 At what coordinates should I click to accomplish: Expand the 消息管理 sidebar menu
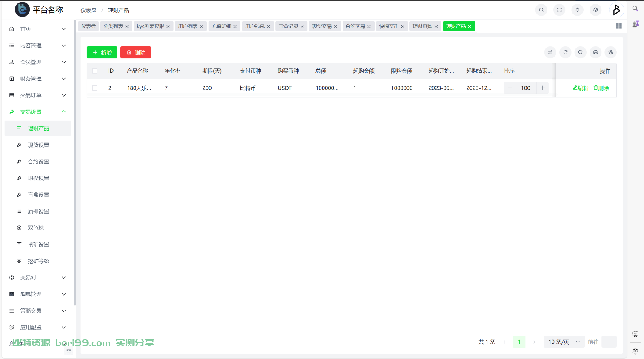(38, 294)
